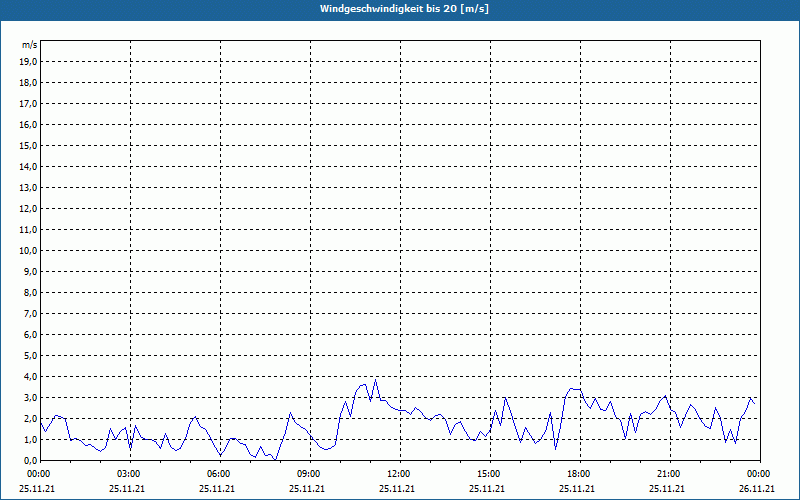Select the "19,0" y-axis label
The image size is (800, 500).
tap(28, 62)
